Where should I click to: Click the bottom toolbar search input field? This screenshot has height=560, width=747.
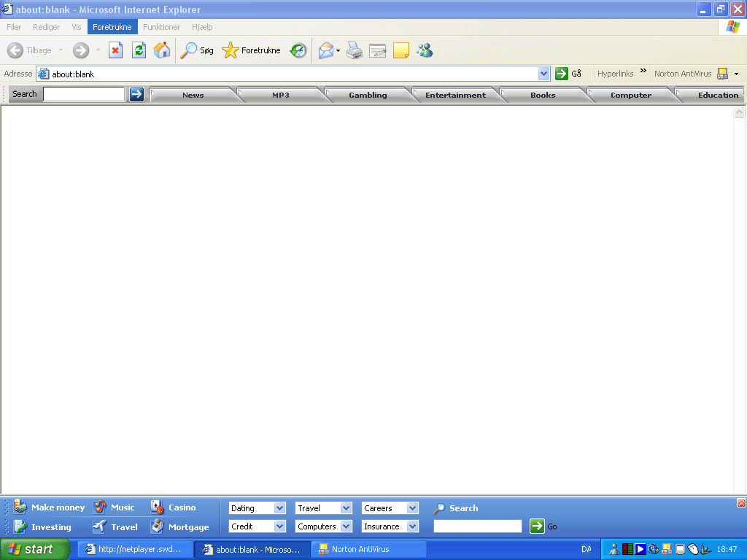point(477,526)
